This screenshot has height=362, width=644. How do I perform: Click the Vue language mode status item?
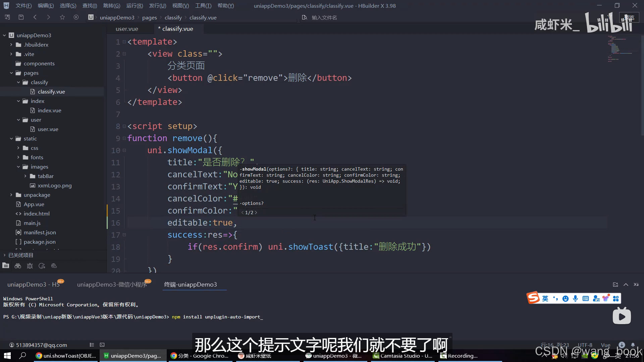[605, 345]
